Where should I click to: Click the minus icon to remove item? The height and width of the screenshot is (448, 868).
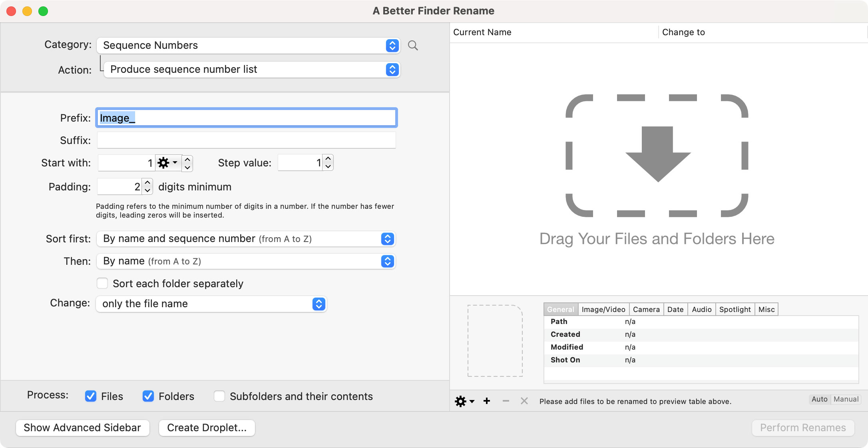pyautogui.click(x=506, y=401)
